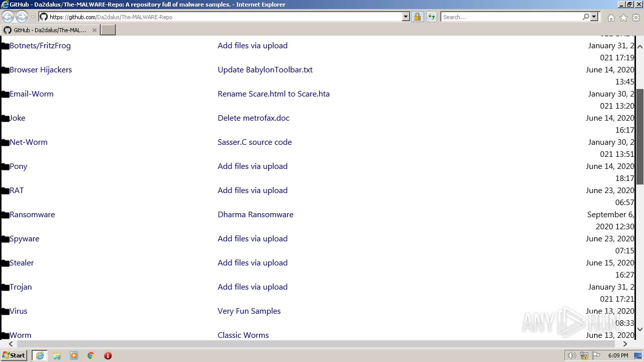Open Favorites star icon
This screenshot has width=644, height=362.
623,18
